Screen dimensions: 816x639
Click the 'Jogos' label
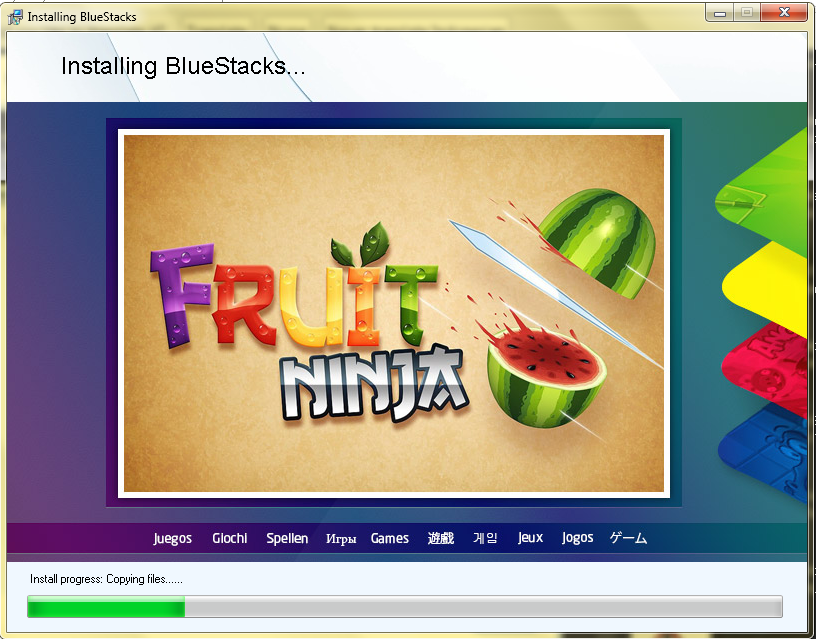[x=578, y=538]
